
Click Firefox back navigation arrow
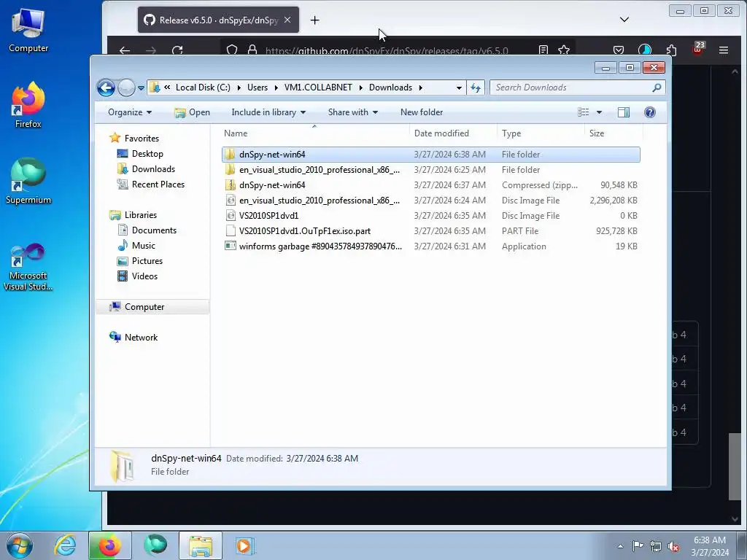point(125,50)
